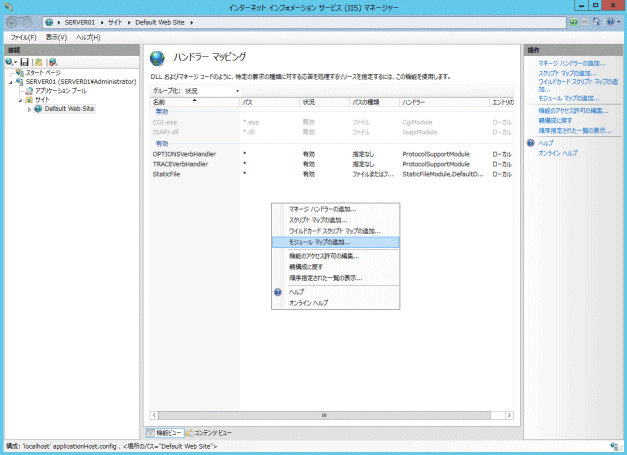Click the SERVER01 breadcrumb arrow in the address bar
This screenshot has width=627, height=455.
pyautogui.click(x=102, y=23)
